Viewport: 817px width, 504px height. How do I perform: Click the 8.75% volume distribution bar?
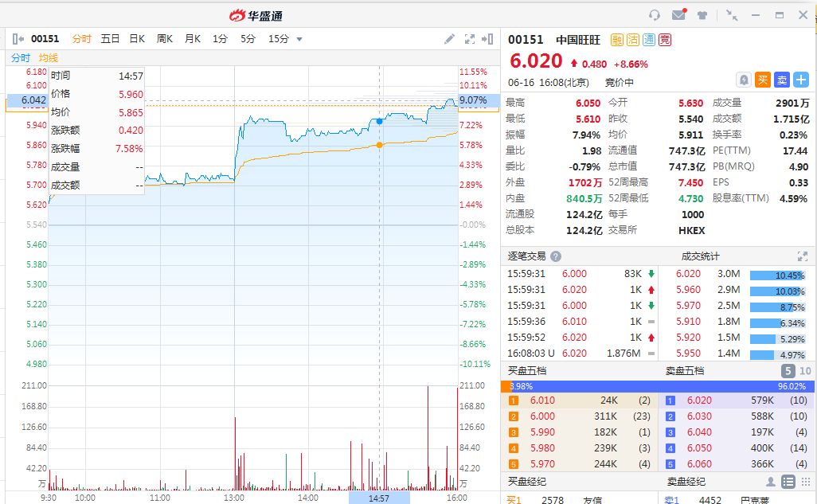tap(778, 307)
